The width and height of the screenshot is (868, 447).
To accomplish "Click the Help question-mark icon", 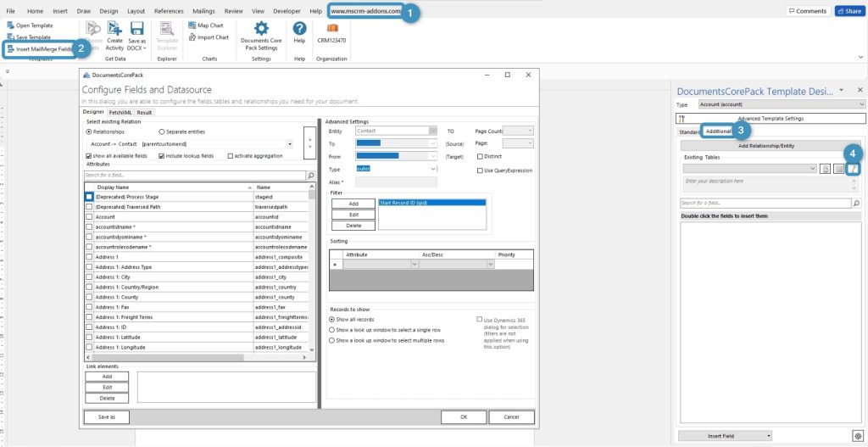I will pyautogui.click(x=299, y=30).
